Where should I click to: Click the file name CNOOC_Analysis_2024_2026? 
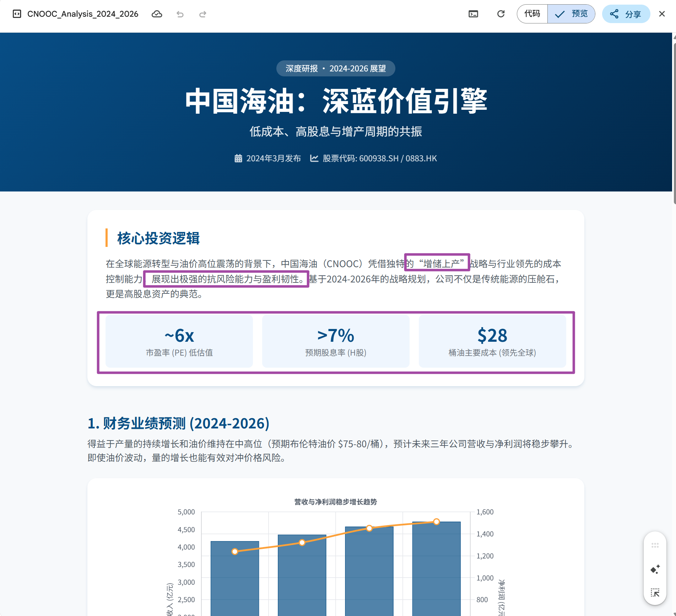point(83,14)
